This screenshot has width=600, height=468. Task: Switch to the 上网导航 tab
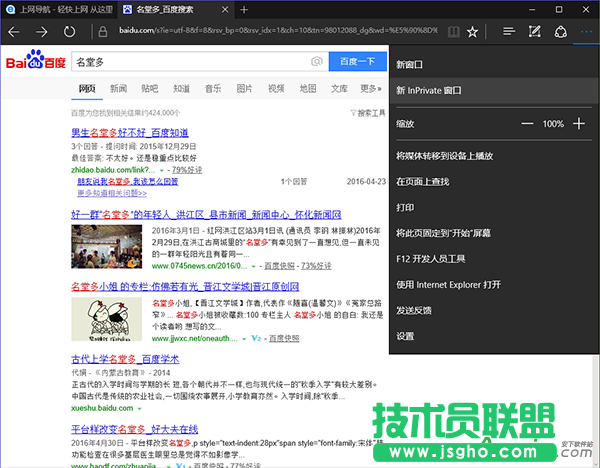point(59,10)
